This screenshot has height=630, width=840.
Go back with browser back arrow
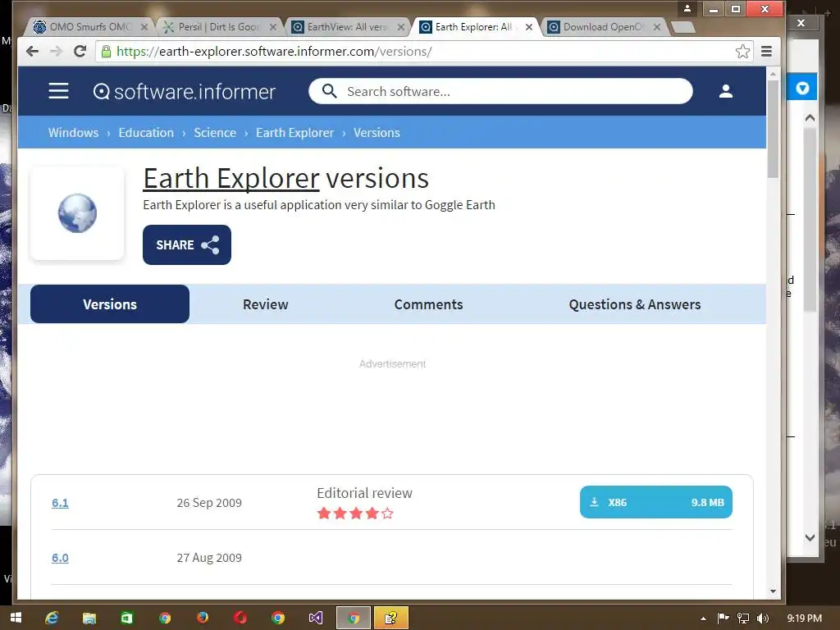point(32,52)
